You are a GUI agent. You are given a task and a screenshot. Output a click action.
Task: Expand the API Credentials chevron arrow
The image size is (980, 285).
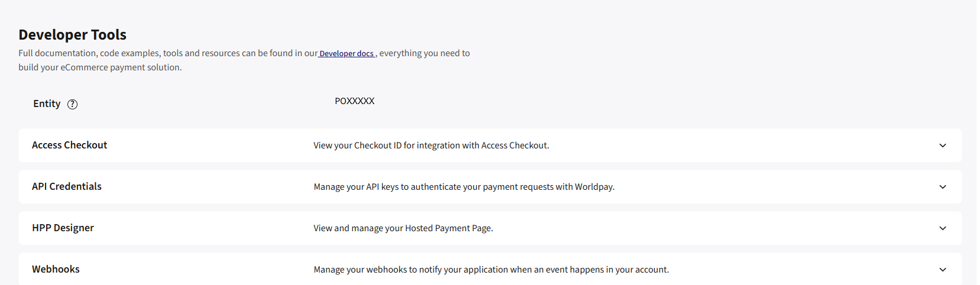tap(943, 187)
